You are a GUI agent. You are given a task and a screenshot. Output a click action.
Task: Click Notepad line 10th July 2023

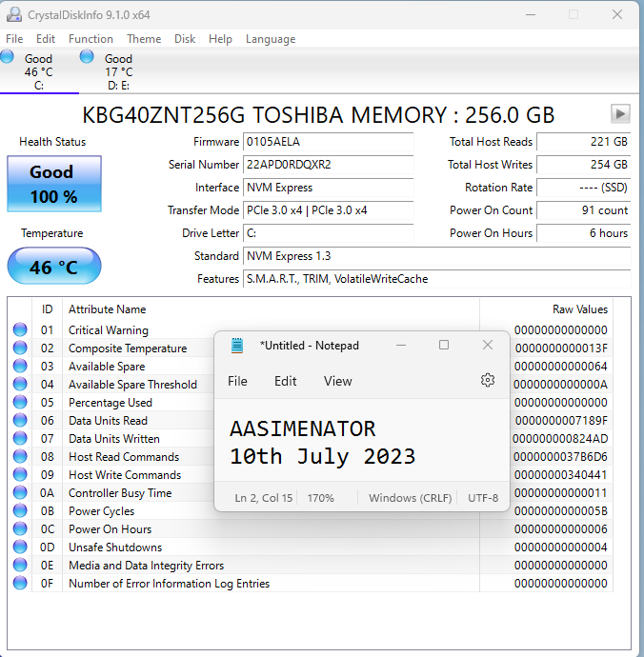322,456
